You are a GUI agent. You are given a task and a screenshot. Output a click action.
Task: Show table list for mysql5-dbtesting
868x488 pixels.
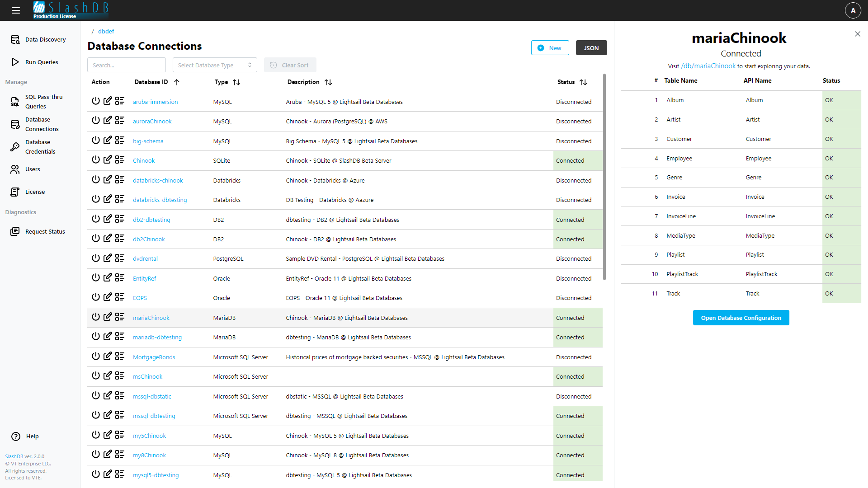120,474
